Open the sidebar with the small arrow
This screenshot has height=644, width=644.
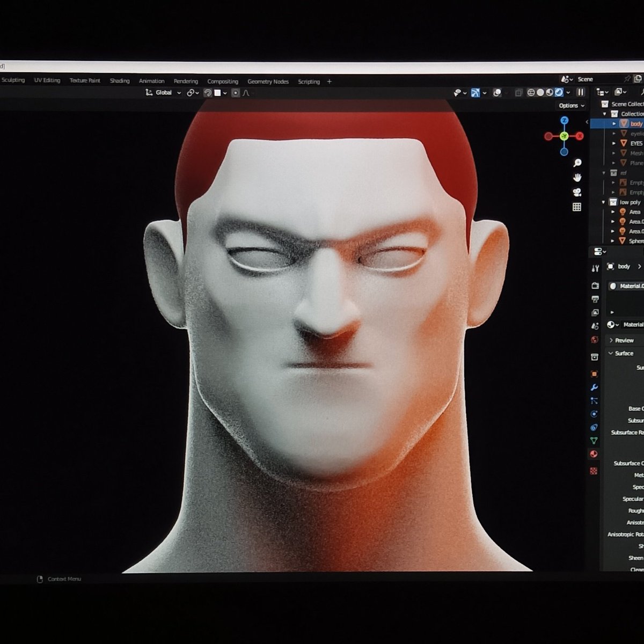coord(587,122)
